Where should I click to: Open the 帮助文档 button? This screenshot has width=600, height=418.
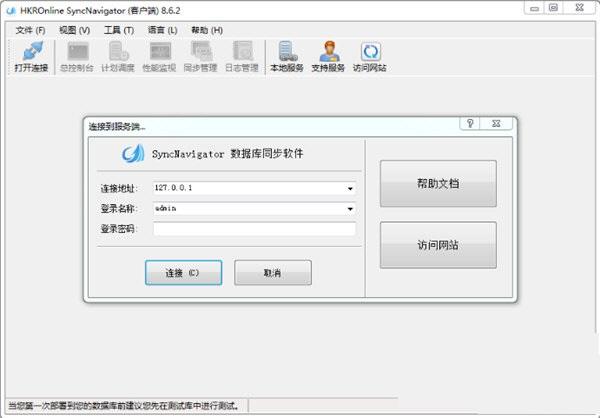tap(438, 184)
